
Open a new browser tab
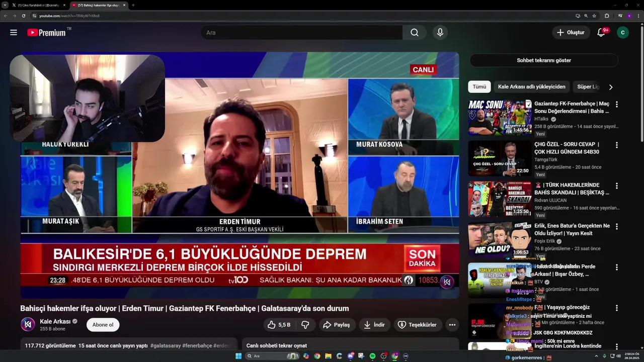click(x=133, y=5)
